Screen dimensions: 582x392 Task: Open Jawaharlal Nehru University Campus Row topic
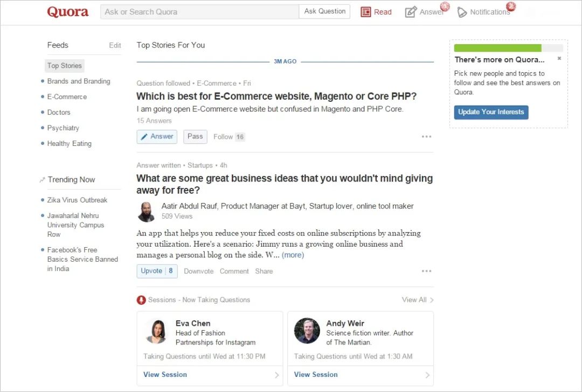click(x=76, y=225)
